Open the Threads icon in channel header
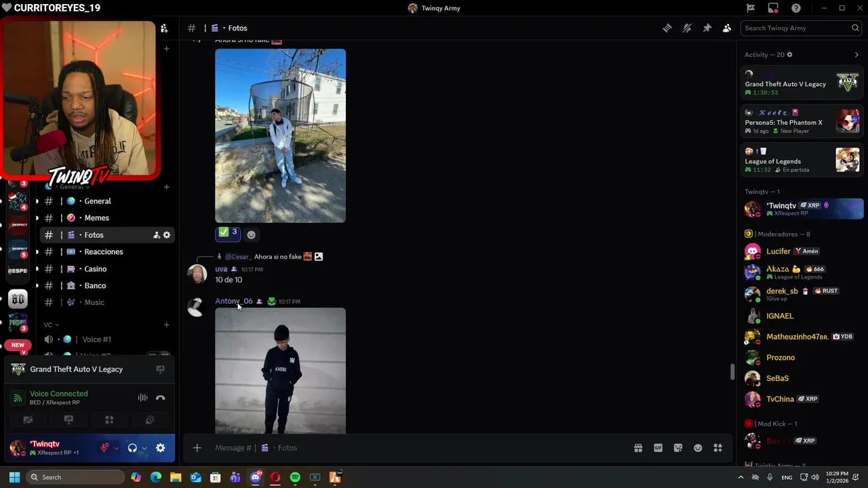This screenshot has height=488, width=868. pos(667,28)
